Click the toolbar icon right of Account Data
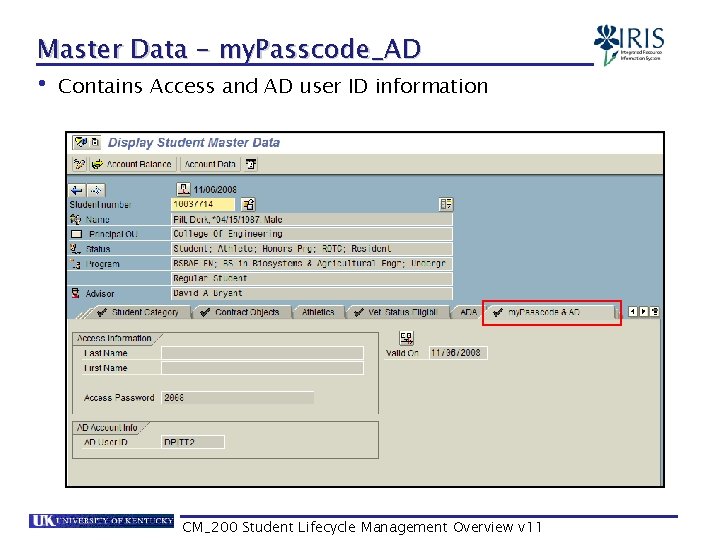 tap(251, 164)
